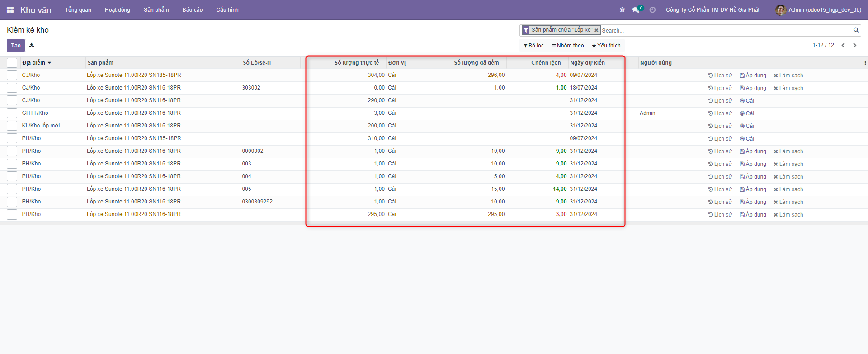
Task: Toggle the select-all header checkbox
Action: pos(12,63)
